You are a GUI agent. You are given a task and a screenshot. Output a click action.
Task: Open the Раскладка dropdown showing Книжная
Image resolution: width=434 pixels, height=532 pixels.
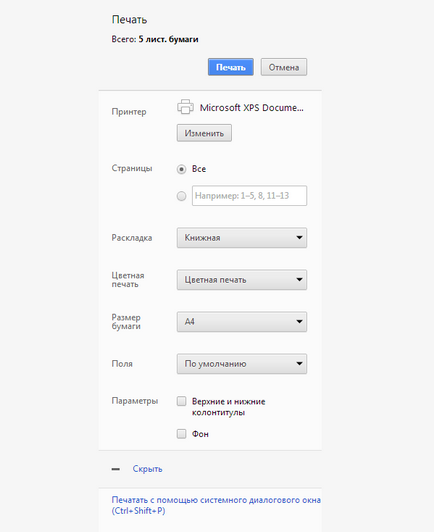click(x=242, y=238)
